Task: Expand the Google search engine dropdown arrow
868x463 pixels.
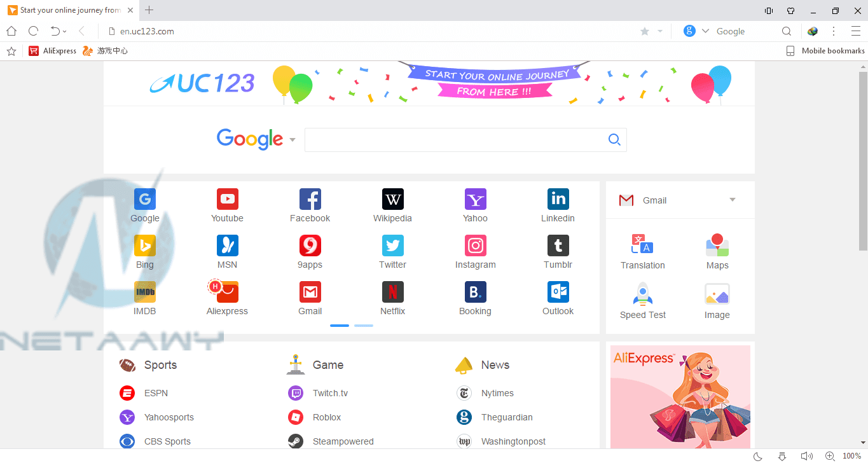Action: coord(293,140)
